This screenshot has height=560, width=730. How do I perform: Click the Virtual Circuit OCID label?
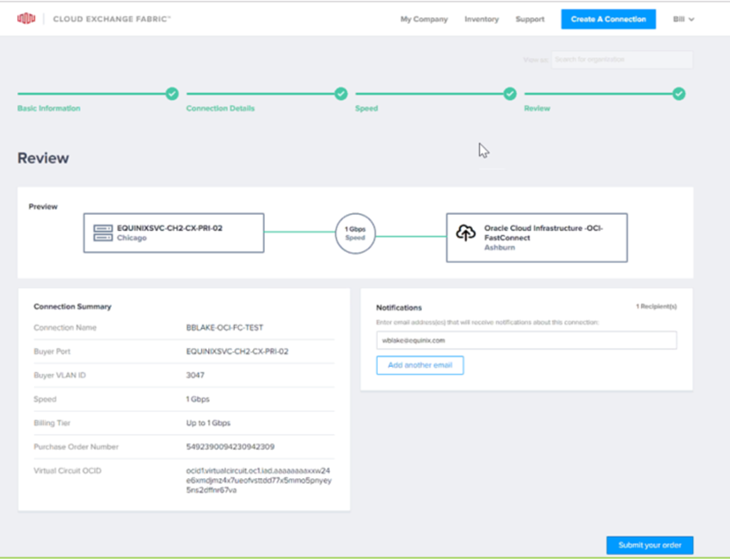pyautogui.click(x=68, y=470)
